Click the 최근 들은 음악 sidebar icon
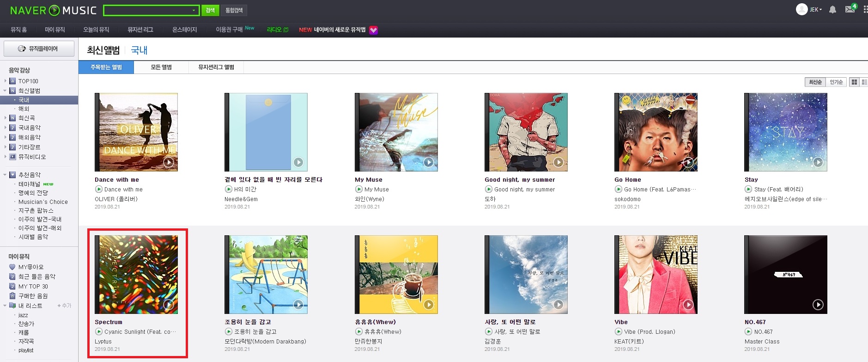Screen dimensions: 868x362 12,276
